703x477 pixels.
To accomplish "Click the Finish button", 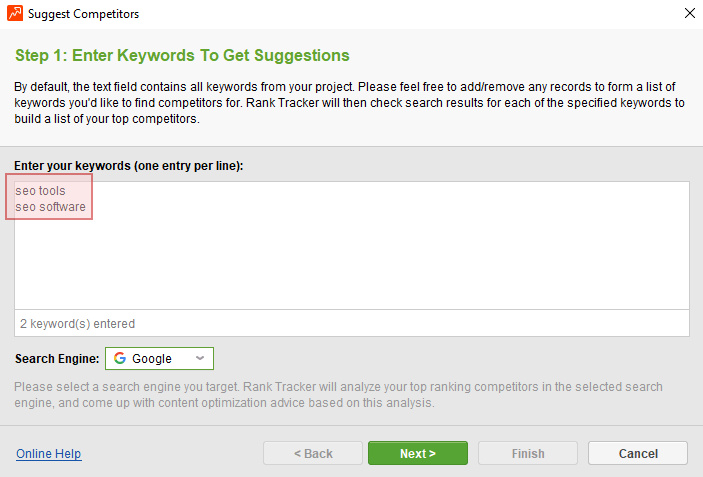I will point(528,453).
